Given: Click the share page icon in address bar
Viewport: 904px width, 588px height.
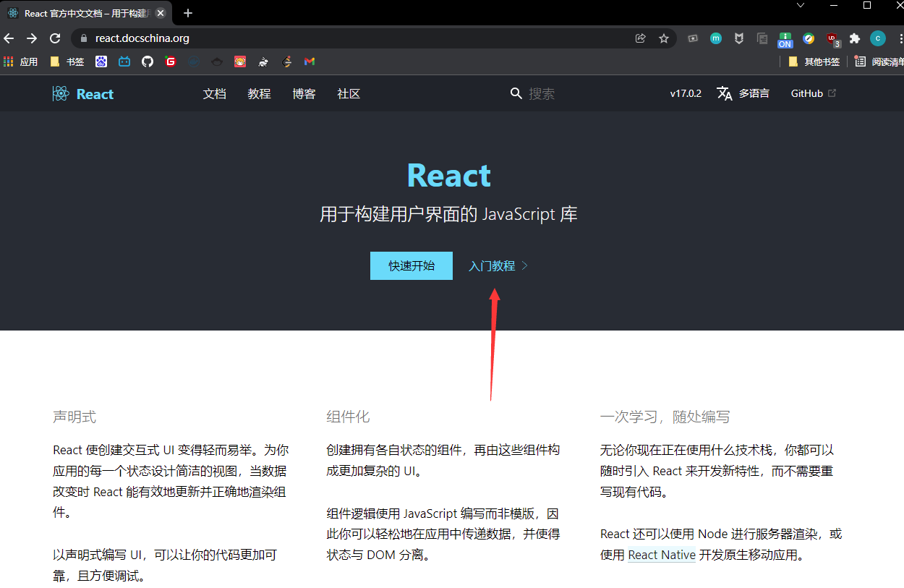Looking at the screenshot, I should click(x=640, y=38).
